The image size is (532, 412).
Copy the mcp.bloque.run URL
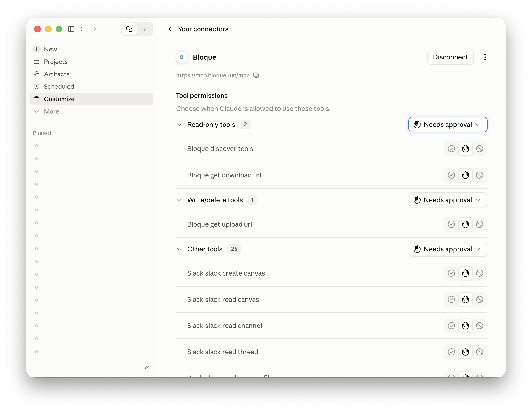coord(256,75)
